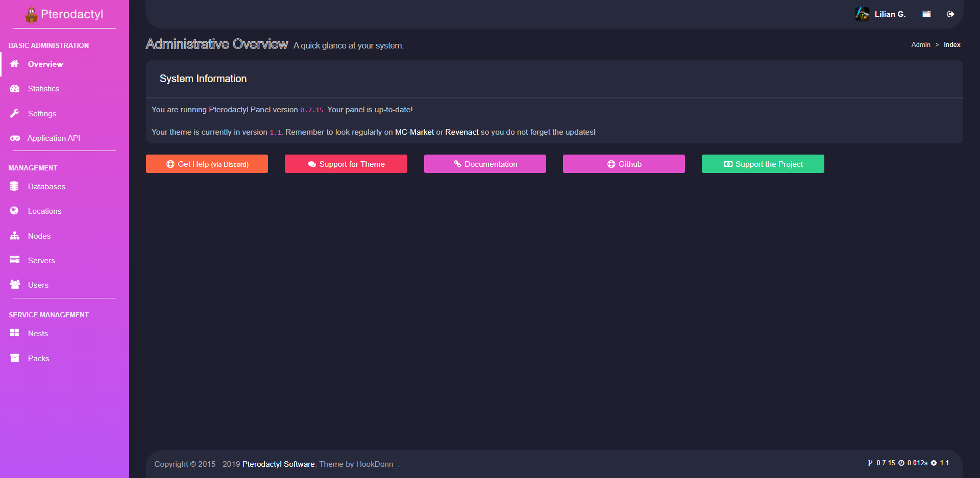Select Overview in the sidebar

(x=45, y=64)
